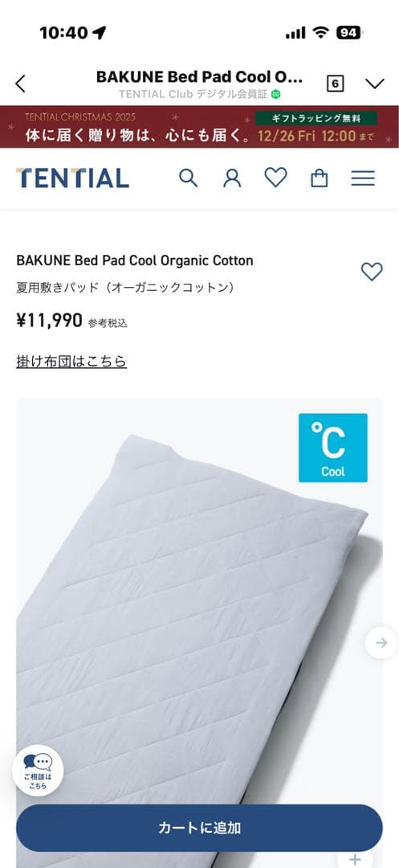Screen dimensions: 399x868
Task: Tap the Cool °C badge on the image
Action: point(333,448)
